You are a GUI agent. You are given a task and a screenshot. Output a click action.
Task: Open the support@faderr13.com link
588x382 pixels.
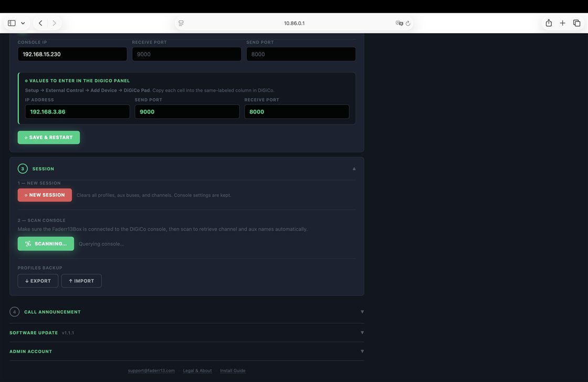151,371
